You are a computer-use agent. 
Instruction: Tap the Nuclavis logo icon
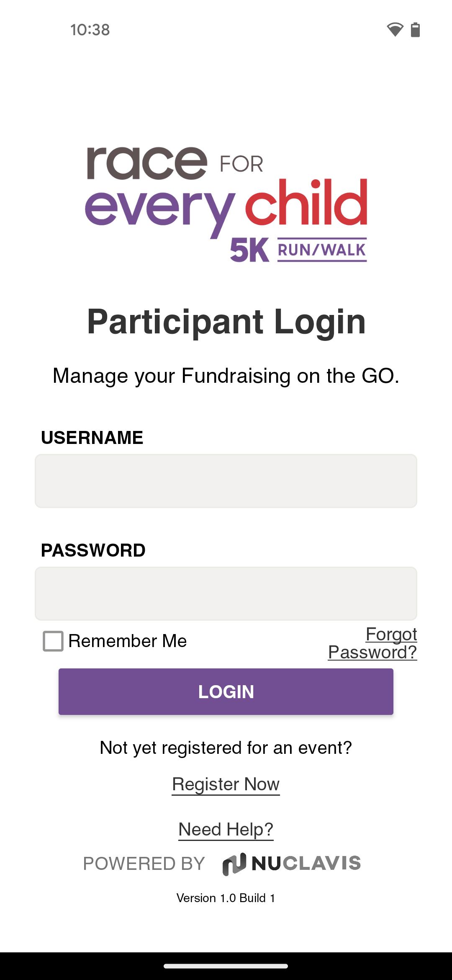coord(234,864)
